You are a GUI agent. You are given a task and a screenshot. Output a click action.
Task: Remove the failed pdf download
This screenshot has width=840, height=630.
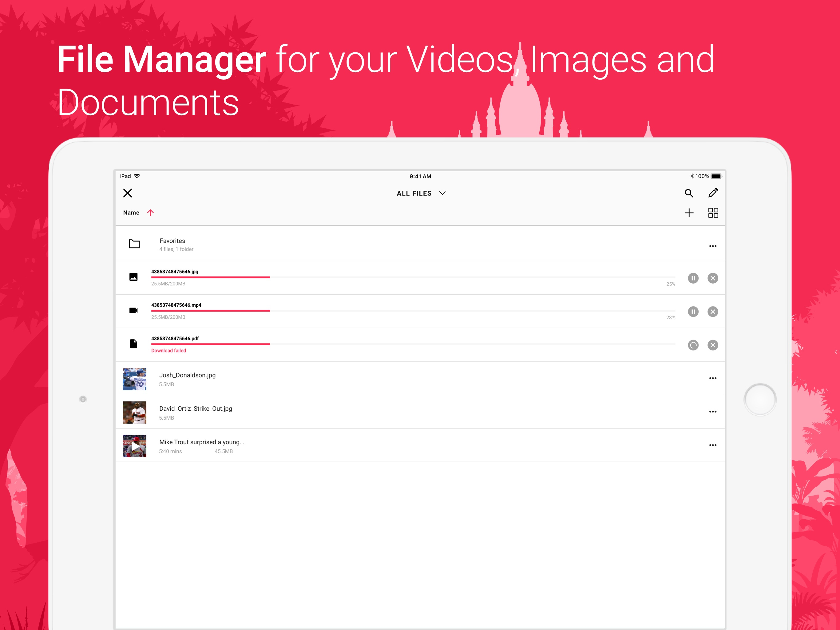tap(712, 345)
